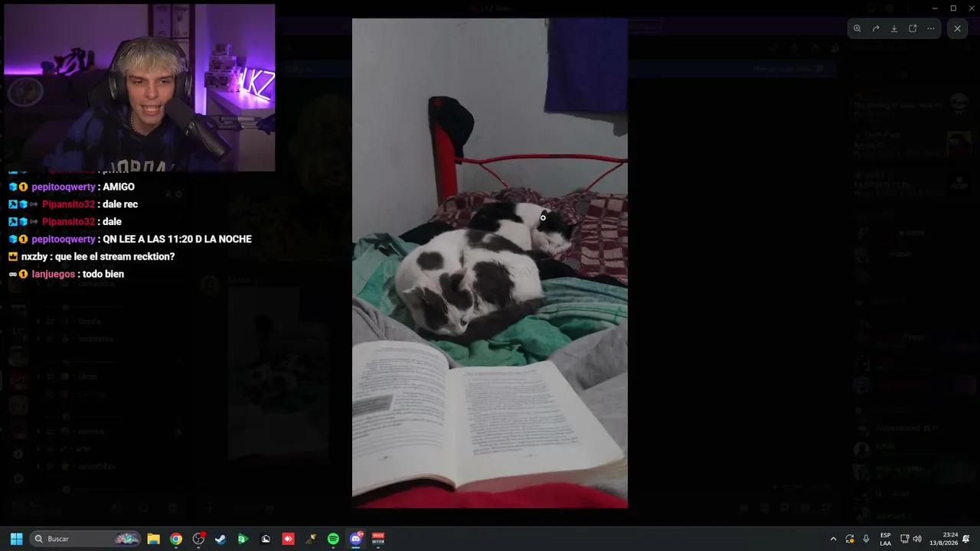Change the ESP LAA keyboard language
Image resolution: width=980 pixels, height=551 pixels.
(x=885, y=539)
